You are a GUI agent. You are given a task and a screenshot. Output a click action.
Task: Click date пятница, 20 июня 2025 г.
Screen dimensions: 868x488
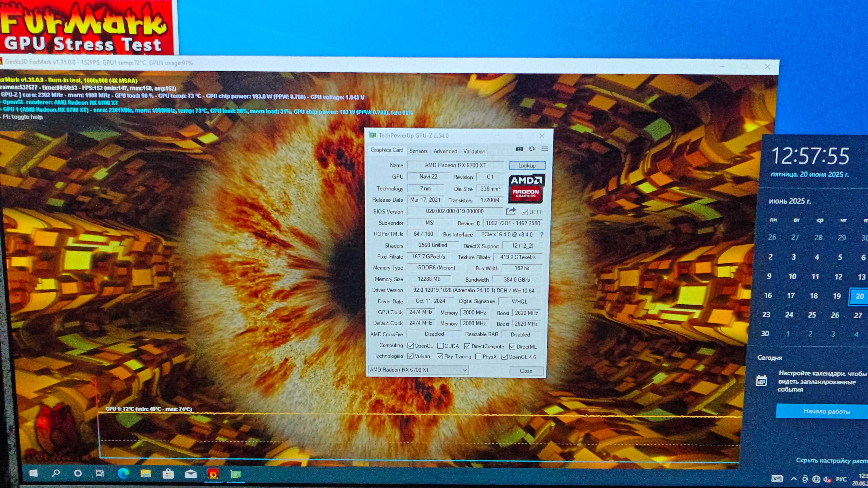tap(810, 175)
